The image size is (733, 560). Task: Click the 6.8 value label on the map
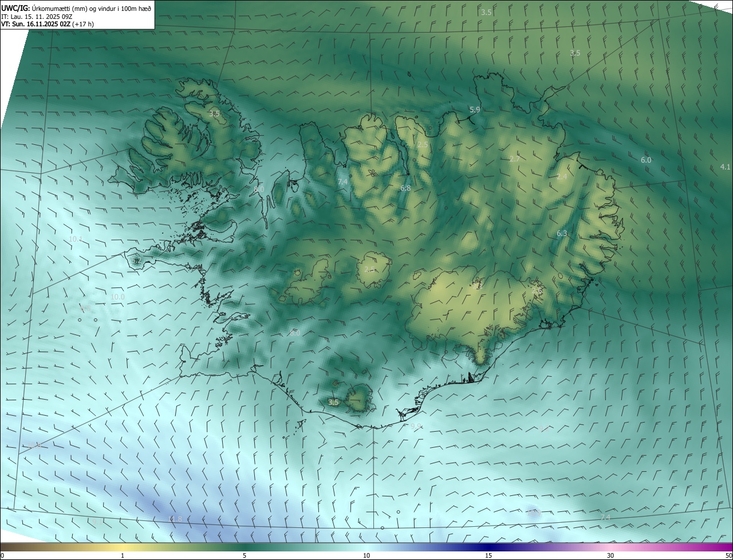pos(405,188)
